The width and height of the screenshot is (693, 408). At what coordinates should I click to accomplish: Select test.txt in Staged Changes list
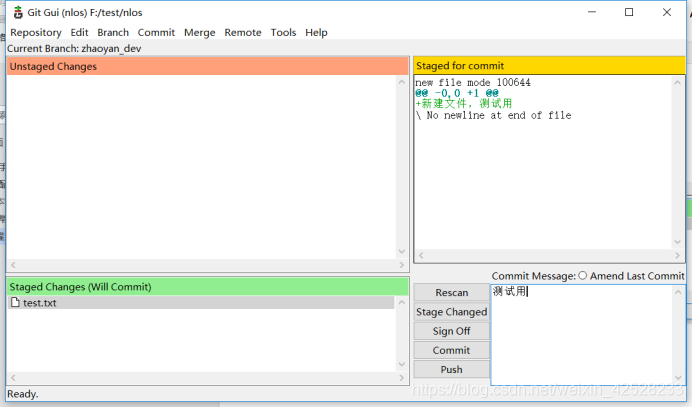click(201, 303)
